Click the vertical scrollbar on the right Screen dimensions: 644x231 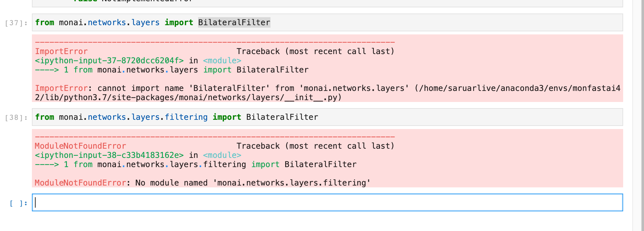[x=638, y=116]
